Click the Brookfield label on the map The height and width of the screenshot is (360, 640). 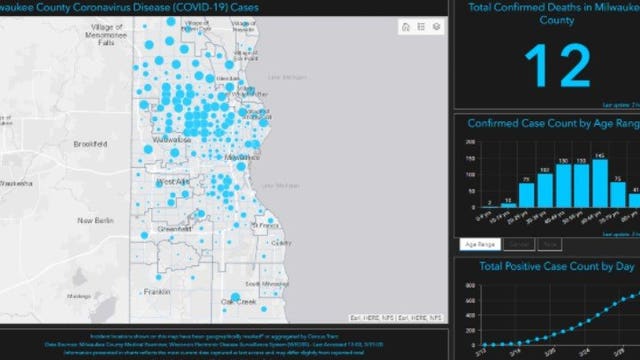[90, 144]
